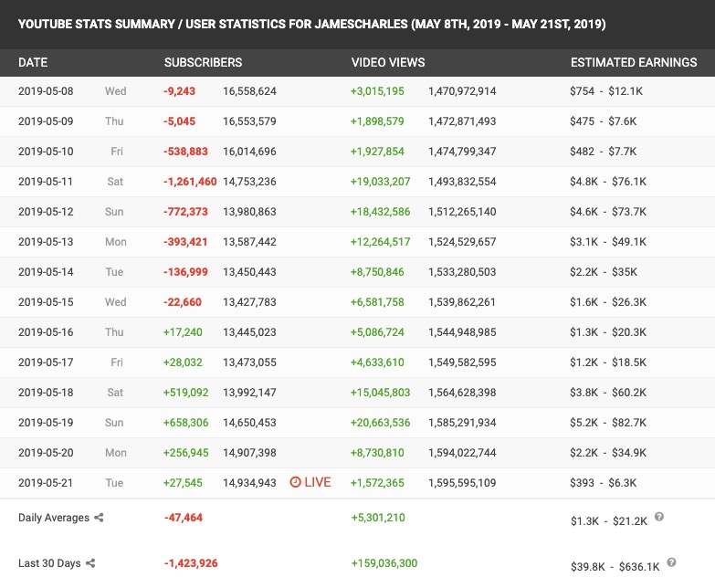Click the Last 30 Days label
Image resolution: width=715 pixels, height=588 pixels.
[x=49, y=563]
